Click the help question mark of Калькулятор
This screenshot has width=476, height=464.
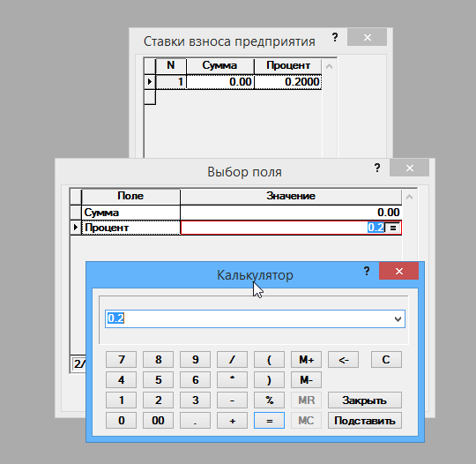[x=367, y=271]
